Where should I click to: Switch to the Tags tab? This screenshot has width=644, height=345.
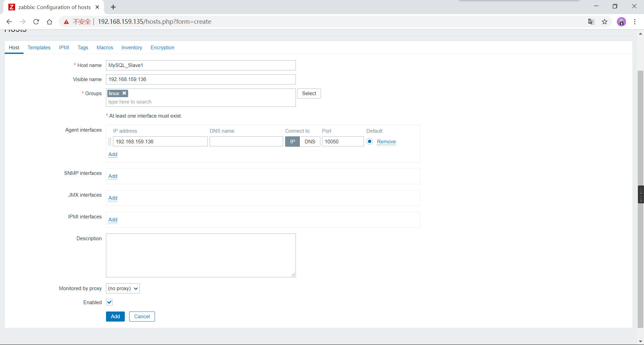tap(83, 48)
